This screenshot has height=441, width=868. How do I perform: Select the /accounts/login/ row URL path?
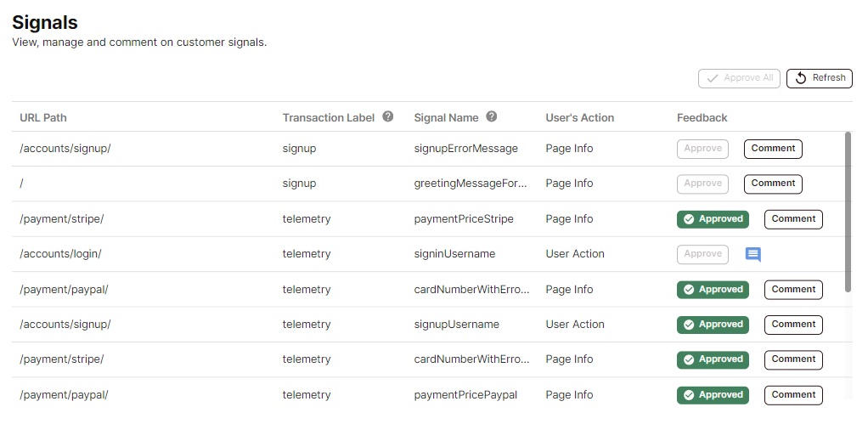(x=60, y=254)
